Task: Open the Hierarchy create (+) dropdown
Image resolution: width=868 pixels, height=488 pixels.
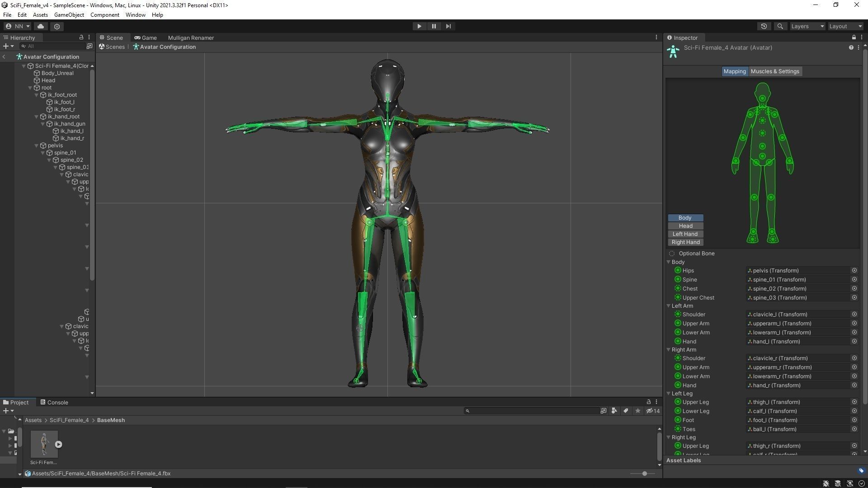Action: click(x=8, y=46)
